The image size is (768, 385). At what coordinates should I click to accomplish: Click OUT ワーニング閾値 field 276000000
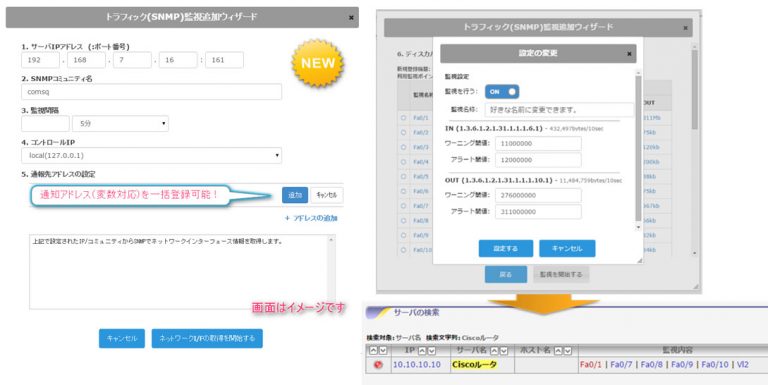pyautogui.click(x=538, y=195)
